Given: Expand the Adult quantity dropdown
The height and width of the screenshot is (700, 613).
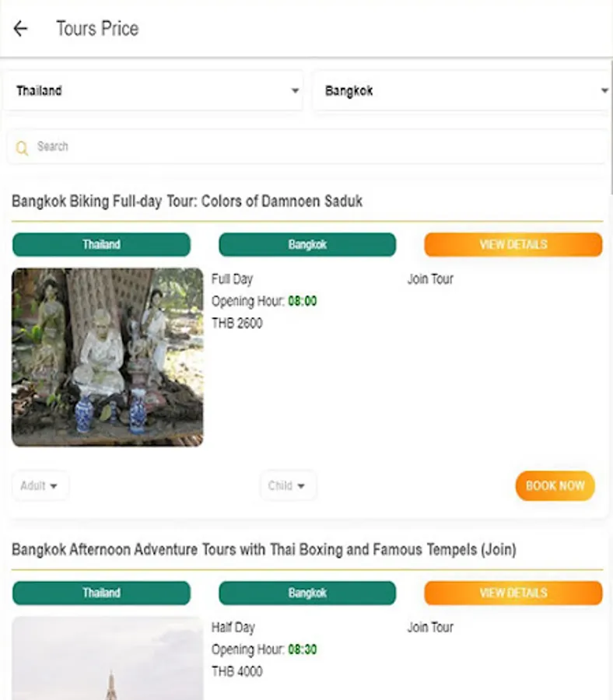Looking at the screenshot, I should coord(40,486).
